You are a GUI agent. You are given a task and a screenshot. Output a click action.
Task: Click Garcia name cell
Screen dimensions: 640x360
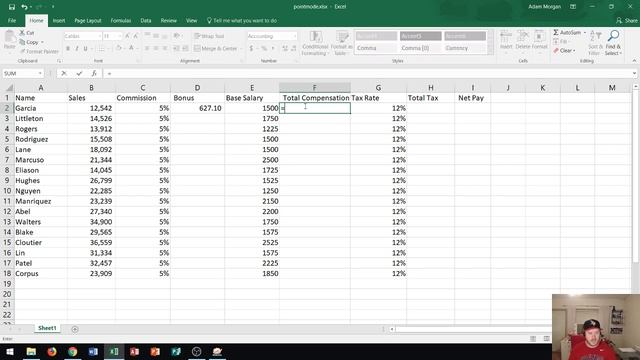(40, 108)
